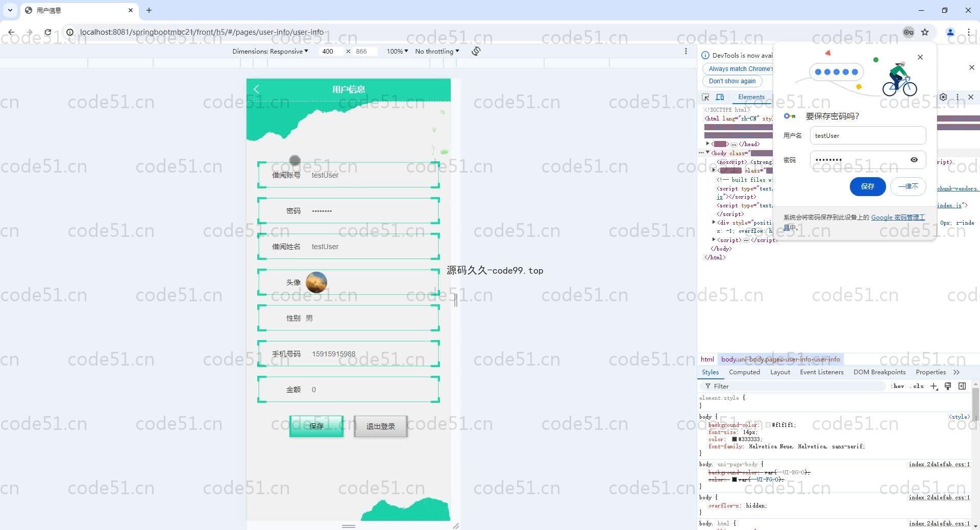Click the password manager key icon in the address bar

pyautogui.click(x=909, y=32)
